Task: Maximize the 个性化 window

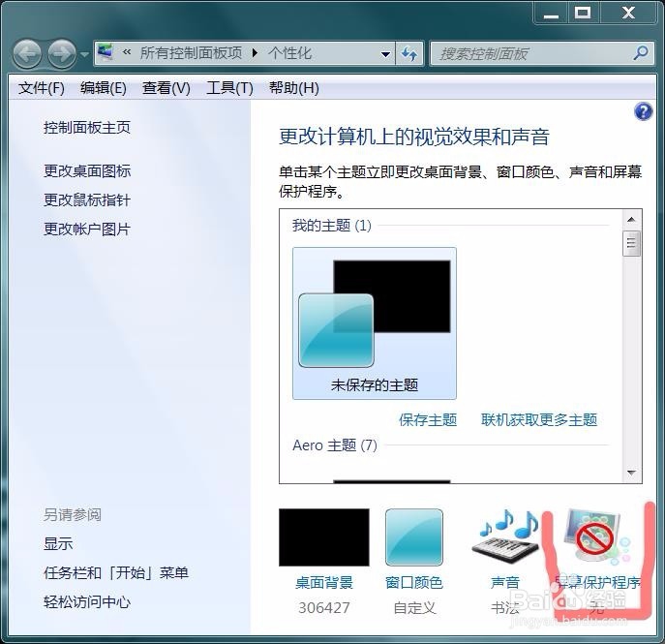Action: tap(583, 13)
